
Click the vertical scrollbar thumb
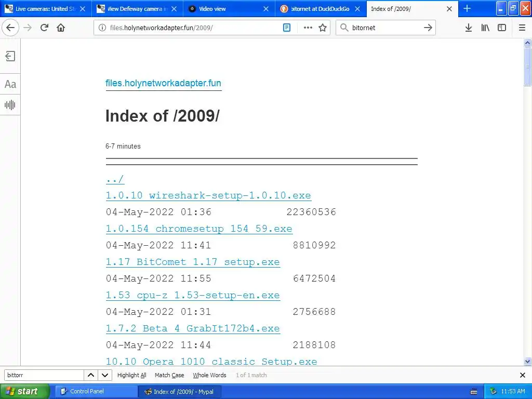(x=527, y=66)
